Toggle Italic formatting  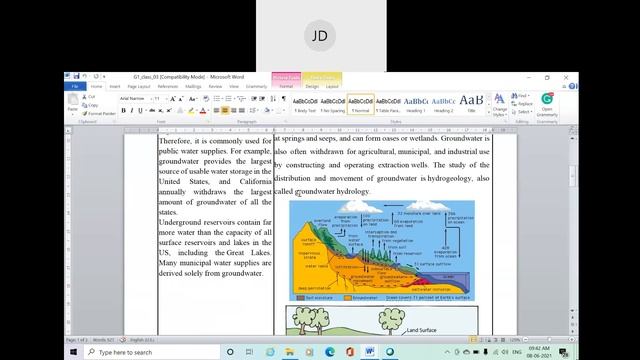132,111
